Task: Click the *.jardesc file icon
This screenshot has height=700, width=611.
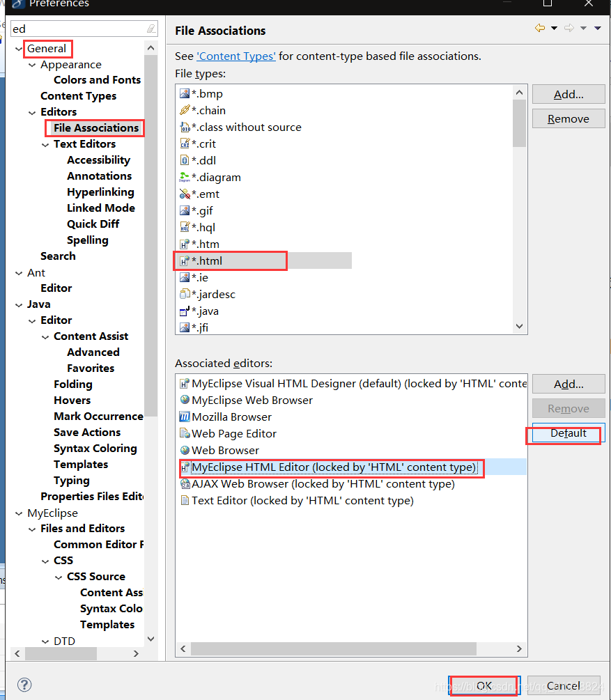Action: [185, 294]
